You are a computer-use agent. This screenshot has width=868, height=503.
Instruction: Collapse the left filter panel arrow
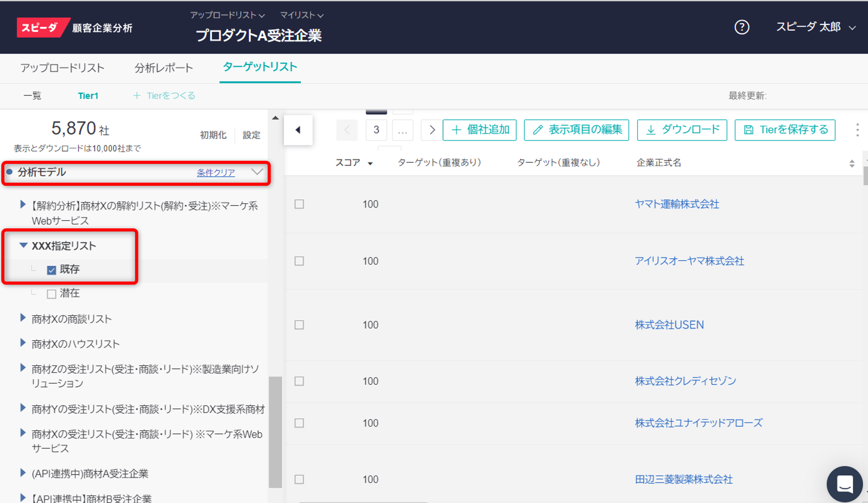298,130
